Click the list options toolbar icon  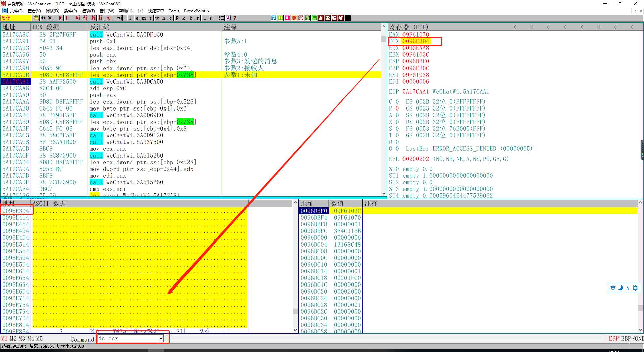[222, 18]
